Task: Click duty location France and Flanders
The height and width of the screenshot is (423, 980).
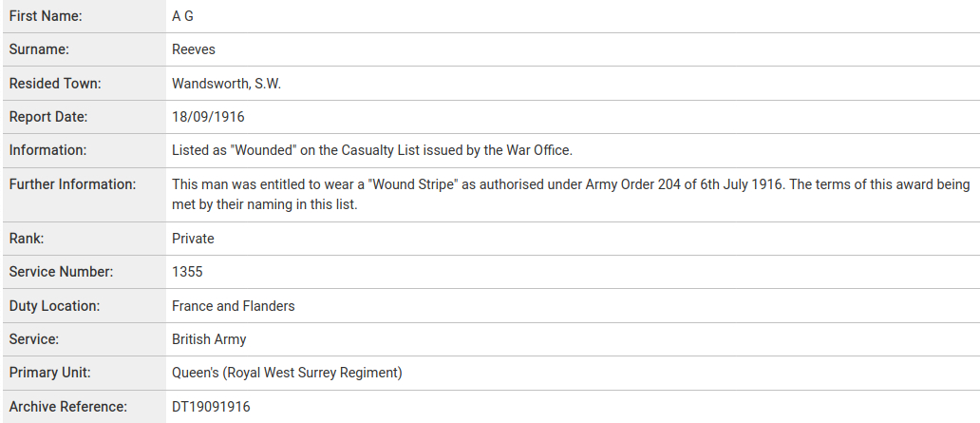Action: [x=234, y=306]
